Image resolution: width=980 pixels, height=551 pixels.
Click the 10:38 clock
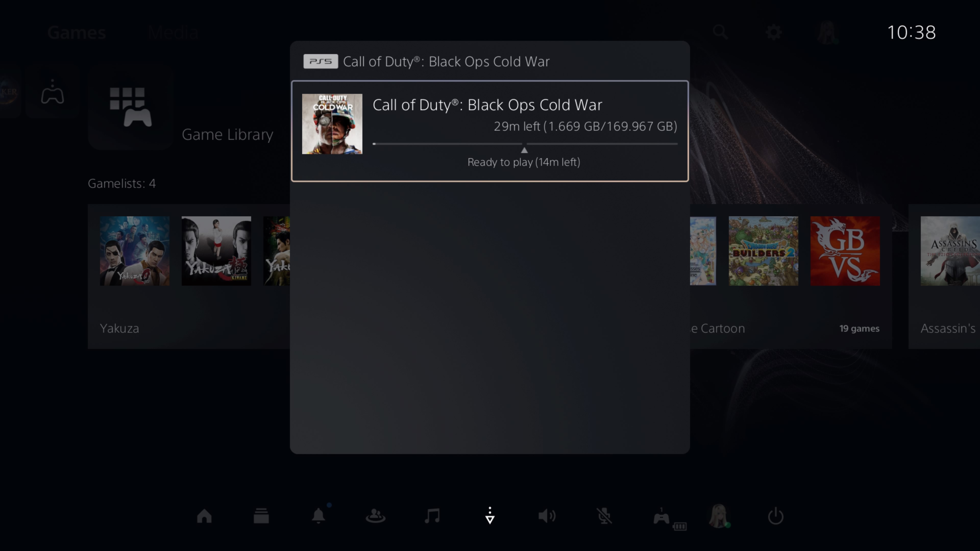[x=912, y=32]
